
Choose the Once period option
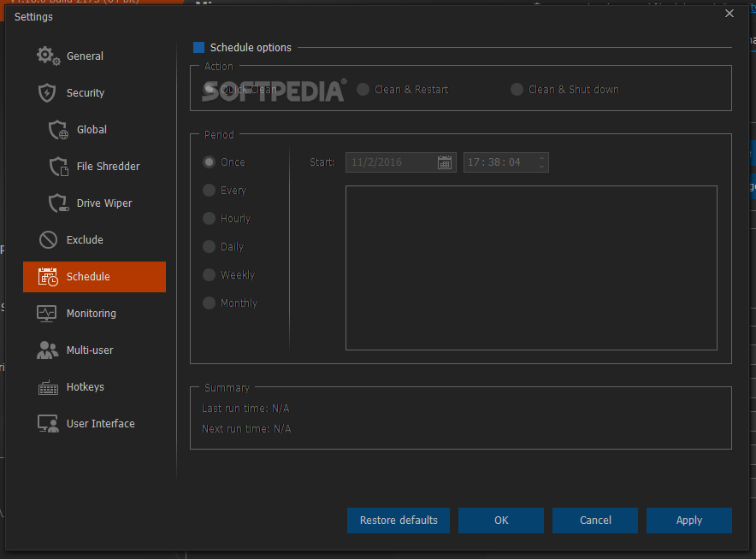point(209,162)
